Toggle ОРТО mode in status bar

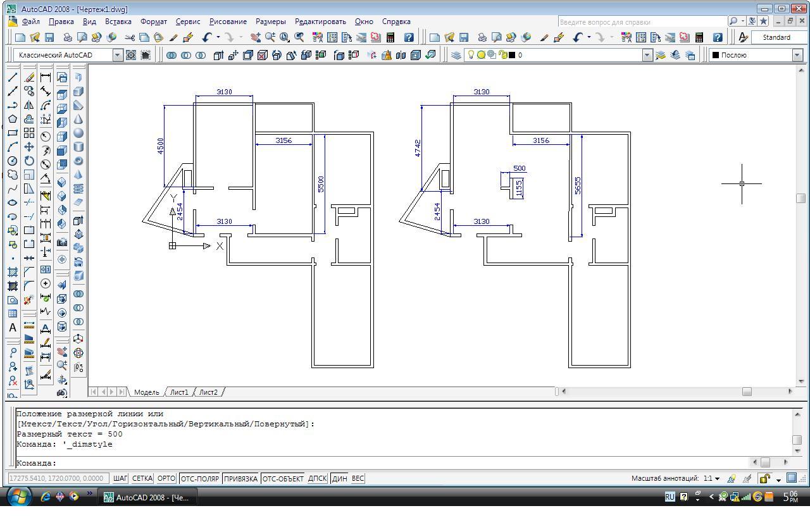tap(166, 478)
